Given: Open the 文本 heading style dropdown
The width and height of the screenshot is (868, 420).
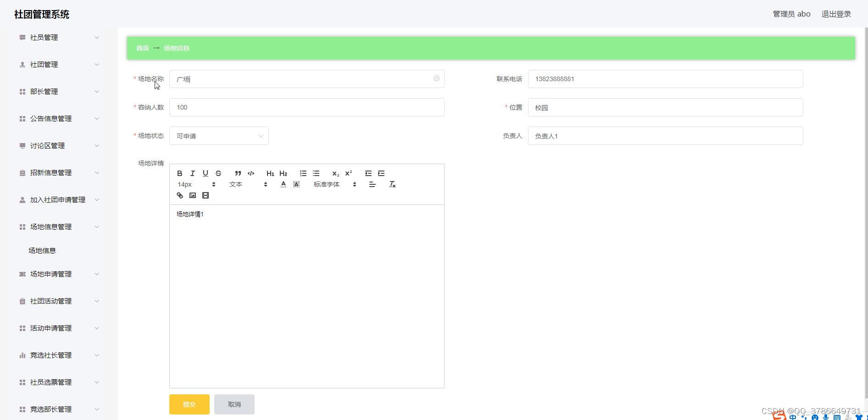Looking at the screenshot, I should [248, 184].
